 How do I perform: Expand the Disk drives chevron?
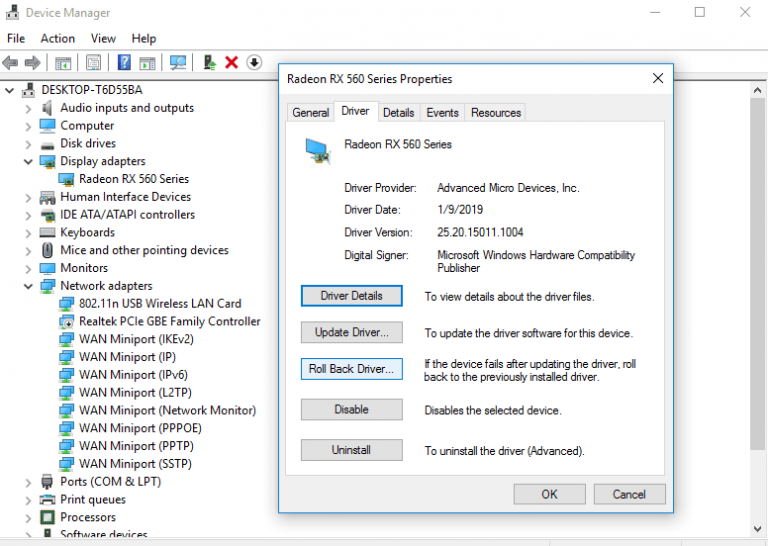tap(28, 144)
